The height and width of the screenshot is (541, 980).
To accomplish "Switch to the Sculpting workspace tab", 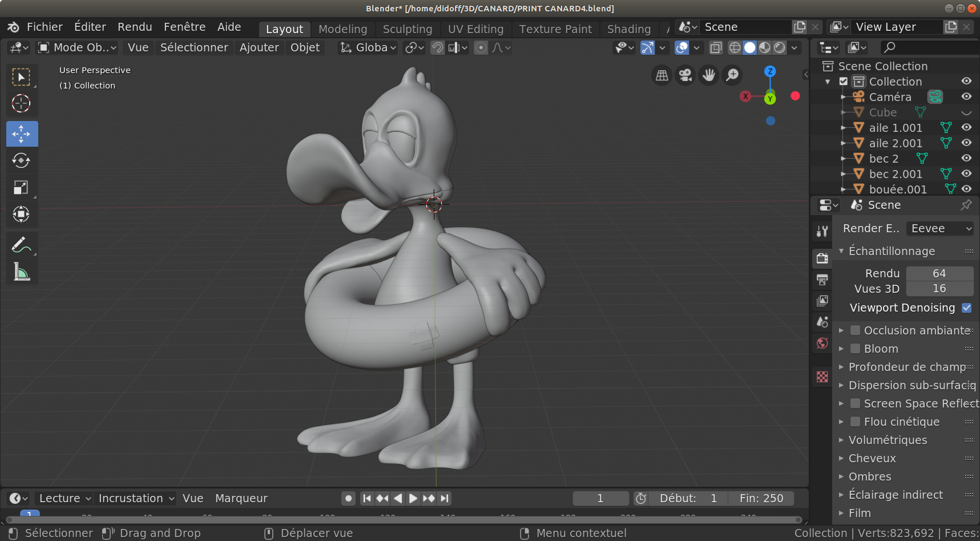I will pyautogui.click(x=407, y=29).
